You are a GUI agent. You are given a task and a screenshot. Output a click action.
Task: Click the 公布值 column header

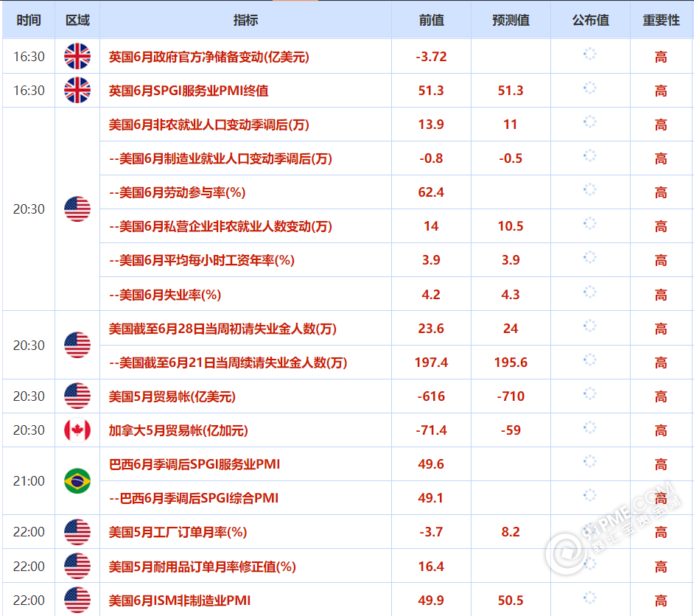(x=590, y=20)
